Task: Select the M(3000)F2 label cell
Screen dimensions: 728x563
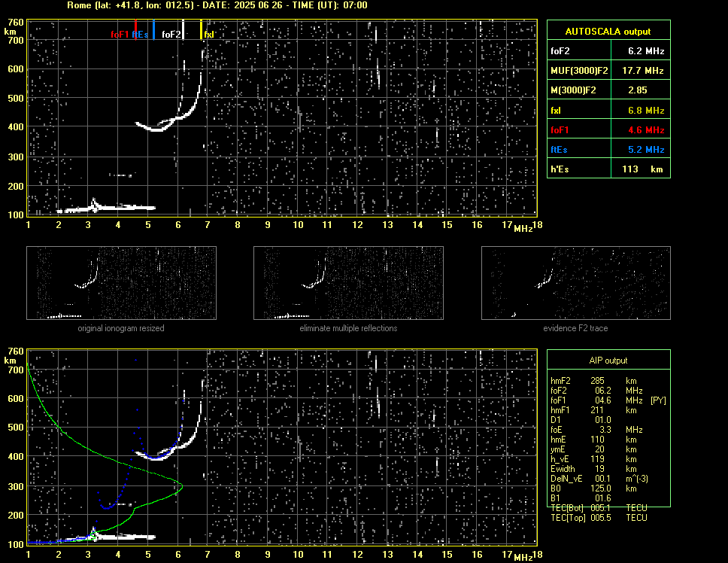Action: tap(579, 90)
